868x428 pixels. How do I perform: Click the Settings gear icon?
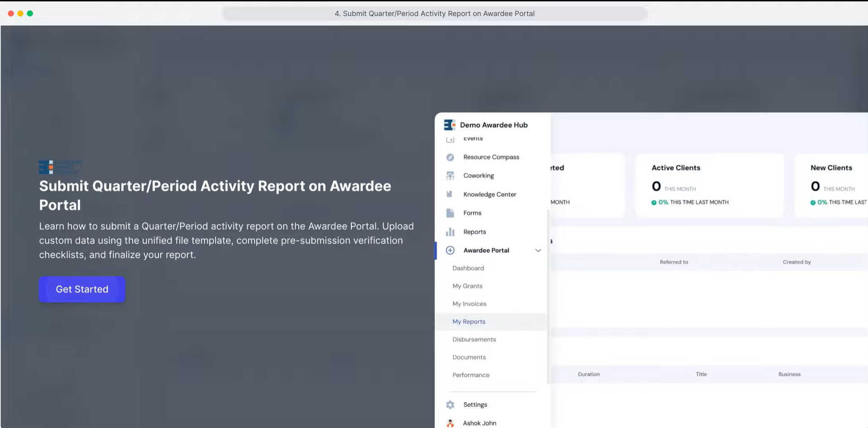(x=450, y=404)
